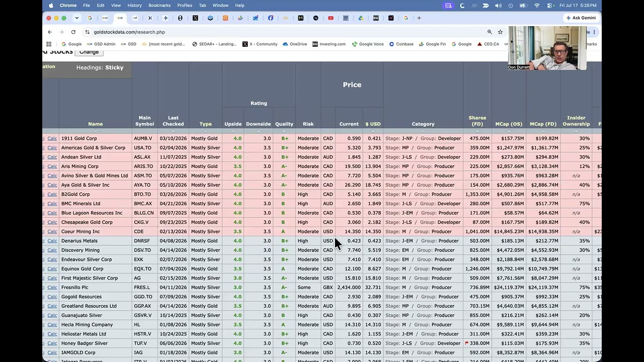Switch to the YouTube tab

click(x=331, y=18)
